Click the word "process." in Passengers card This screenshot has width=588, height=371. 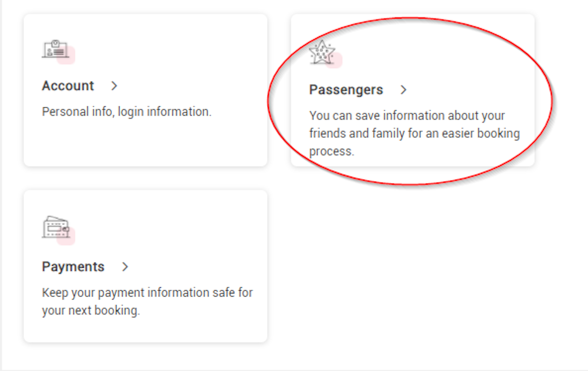331,152
